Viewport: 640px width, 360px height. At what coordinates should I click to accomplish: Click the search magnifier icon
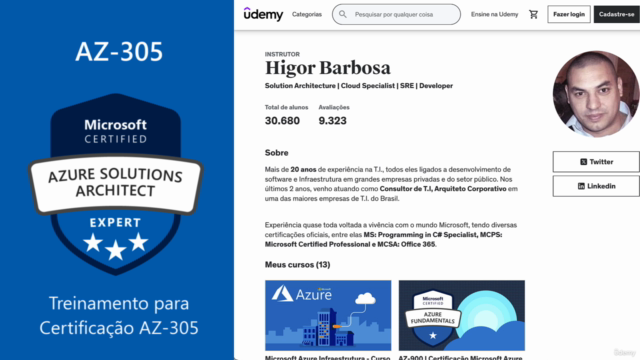pos(343,14)
